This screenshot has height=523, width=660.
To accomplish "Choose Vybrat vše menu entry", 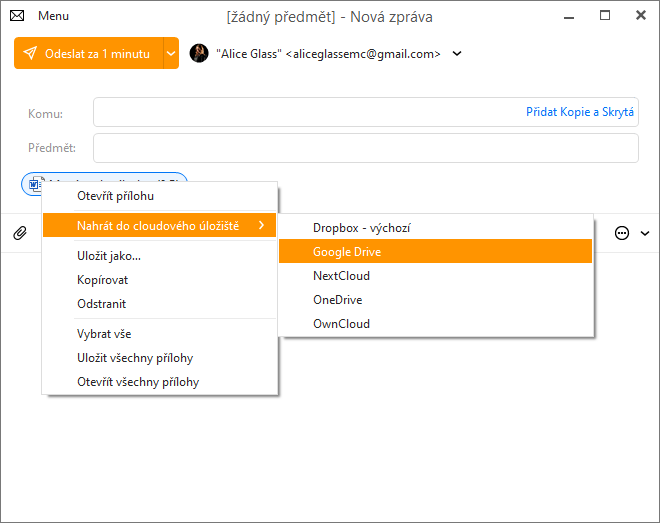I will (160, 334).
